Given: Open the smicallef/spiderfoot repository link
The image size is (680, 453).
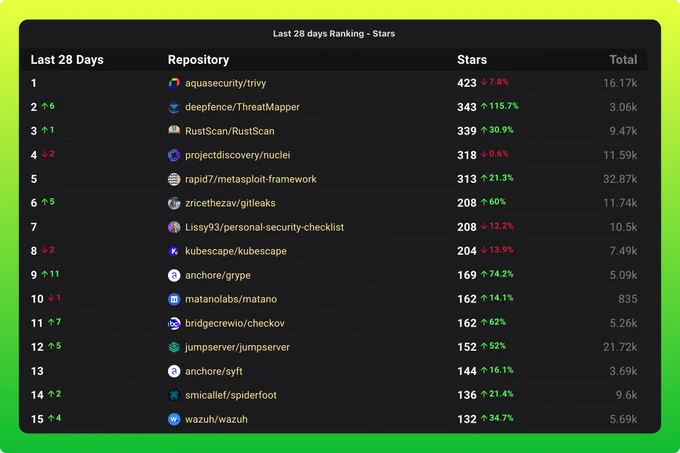Looking at the screenshot, I should (231, 395).
